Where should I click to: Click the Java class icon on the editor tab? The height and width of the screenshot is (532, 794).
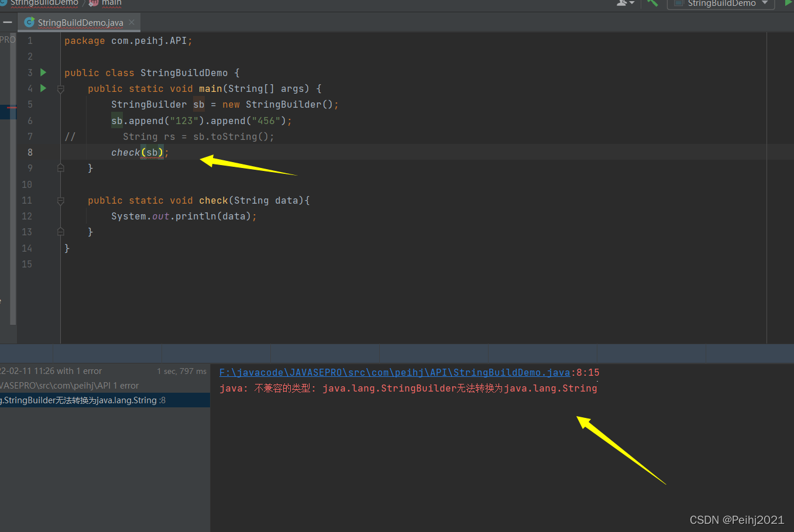(29, 22)
